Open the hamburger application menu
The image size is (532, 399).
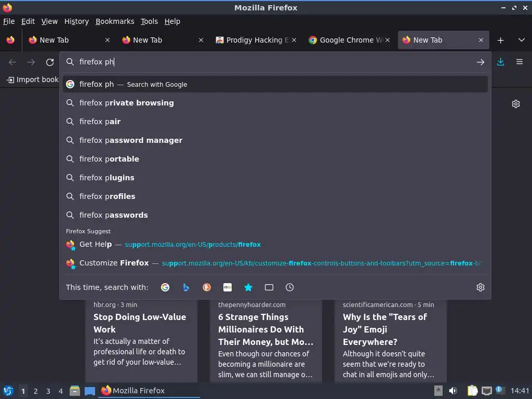[x=520, y=62]
